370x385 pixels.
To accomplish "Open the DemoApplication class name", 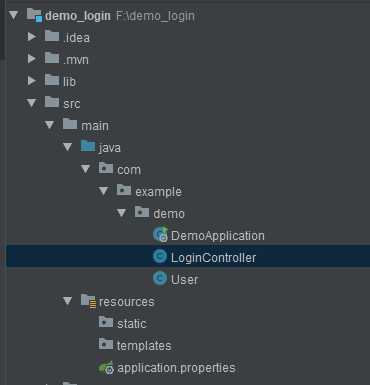I will click(x=218, y=236).
